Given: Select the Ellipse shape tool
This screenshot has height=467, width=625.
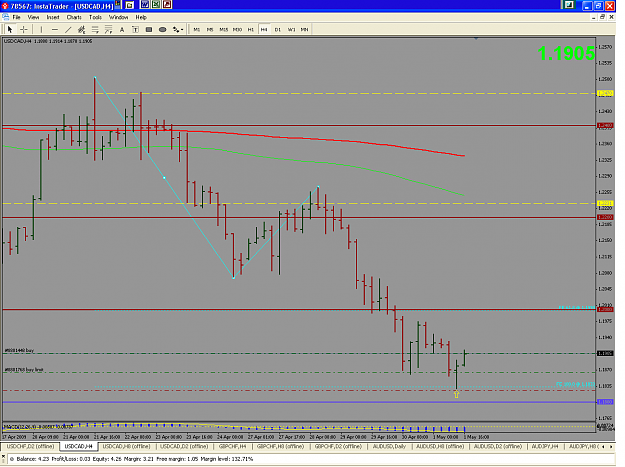Looking at the screenshot, I should point(163,29).
